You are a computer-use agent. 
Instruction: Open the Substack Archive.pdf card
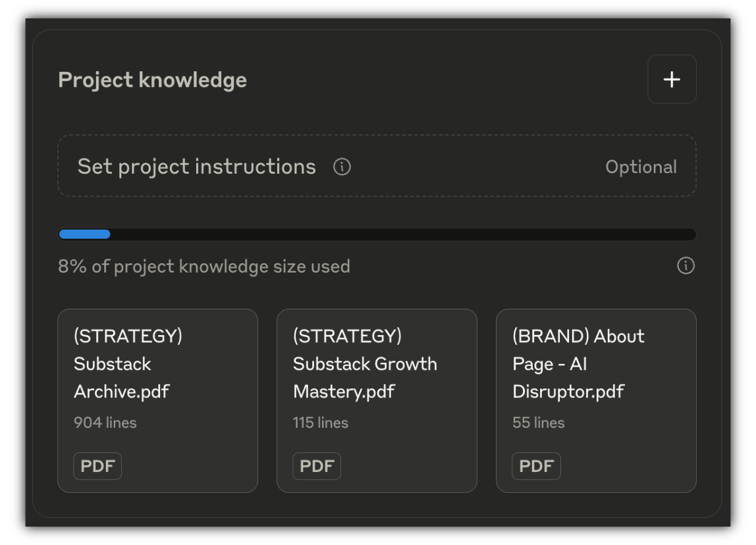157,401
